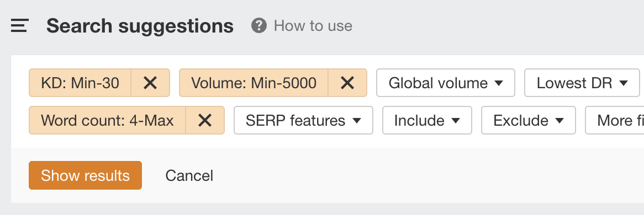This screenshot has height=215, width=644.
Task: Cancel the filter changes
Action: [x=189, y=176]
